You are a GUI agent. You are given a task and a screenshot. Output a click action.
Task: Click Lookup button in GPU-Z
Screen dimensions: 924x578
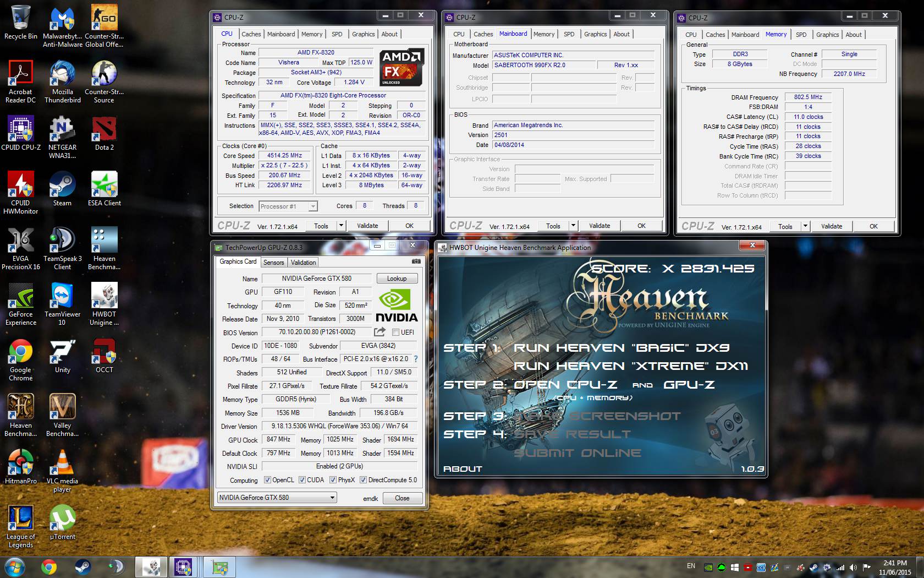(397, 279)
